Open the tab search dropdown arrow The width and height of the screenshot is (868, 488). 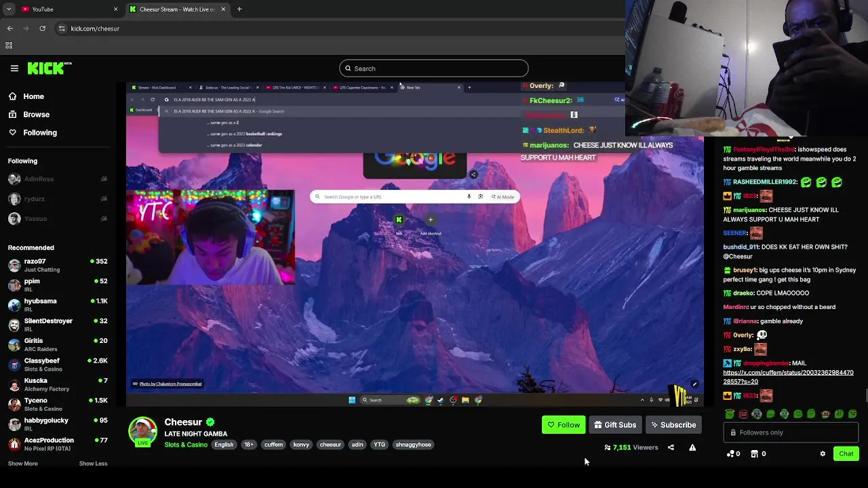click(9, 9)
